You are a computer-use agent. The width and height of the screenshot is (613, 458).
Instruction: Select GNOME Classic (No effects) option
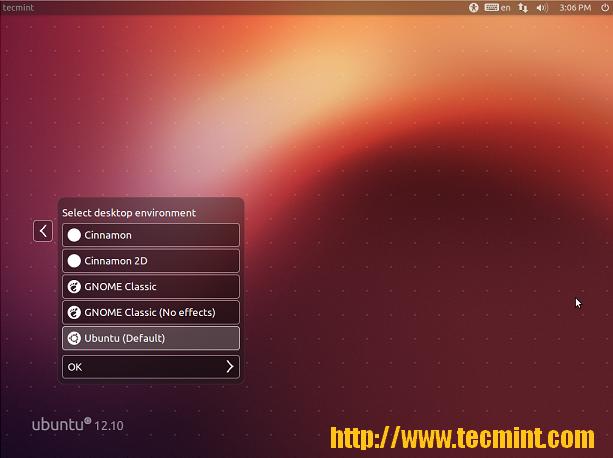151,312
